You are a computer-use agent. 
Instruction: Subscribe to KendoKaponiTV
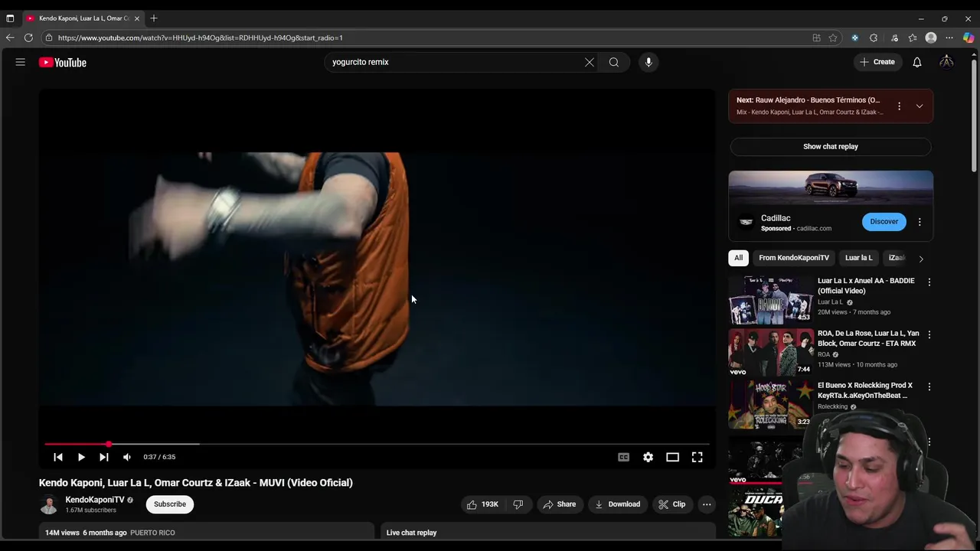pyautogui.click(x=170, y=504)
